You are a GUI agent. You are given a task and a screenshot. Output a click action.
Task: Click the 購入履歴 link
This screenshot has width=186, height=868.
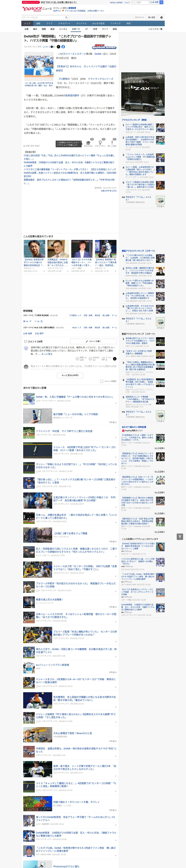click(x=152, y=18)
